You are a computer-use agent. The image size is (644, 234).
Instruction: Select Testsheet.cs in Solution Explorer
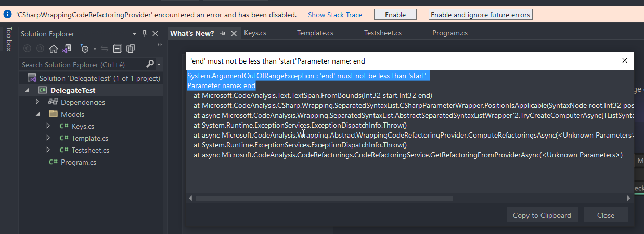(x=91, y=150)
